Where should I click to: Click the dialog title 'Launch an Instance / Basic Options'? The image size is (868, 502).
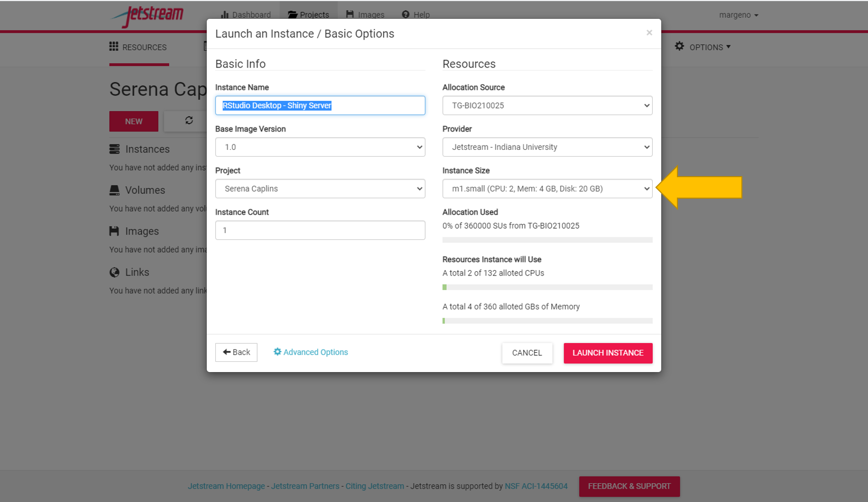(x=304, y=34)
